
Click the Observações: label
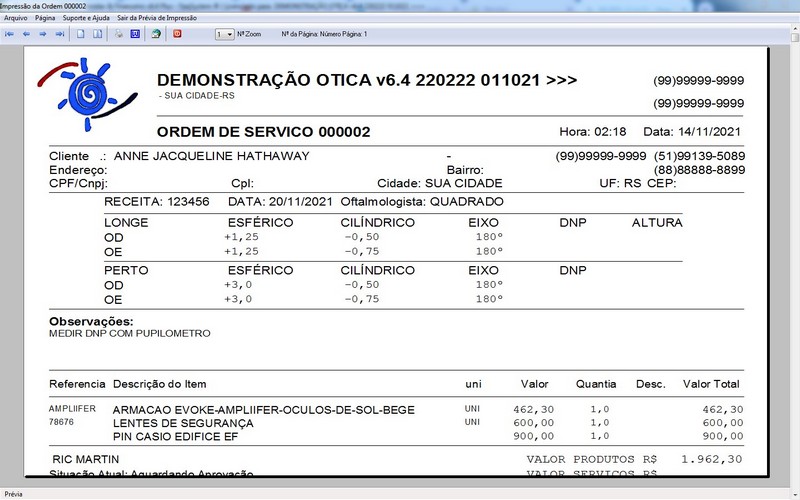click(x=91, y=322)
